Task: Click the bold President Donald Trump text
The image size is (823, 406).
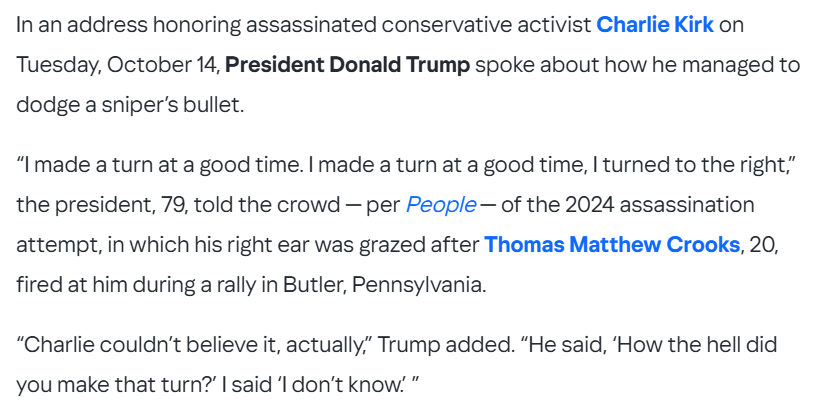Action: click(x=347, y=65)
